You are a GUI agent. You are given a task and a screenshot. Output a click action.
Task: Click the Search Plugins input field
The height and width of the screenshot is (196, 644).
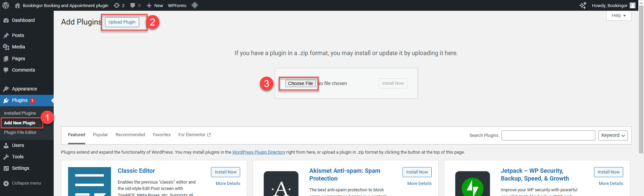[548, 135]
